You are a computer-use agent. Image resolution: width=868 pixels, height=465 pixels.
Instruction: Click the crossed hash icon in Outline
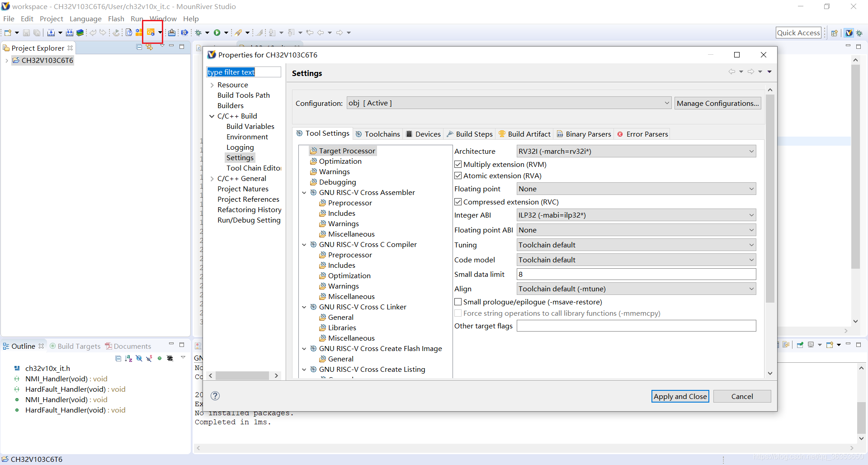click(170, 358)
